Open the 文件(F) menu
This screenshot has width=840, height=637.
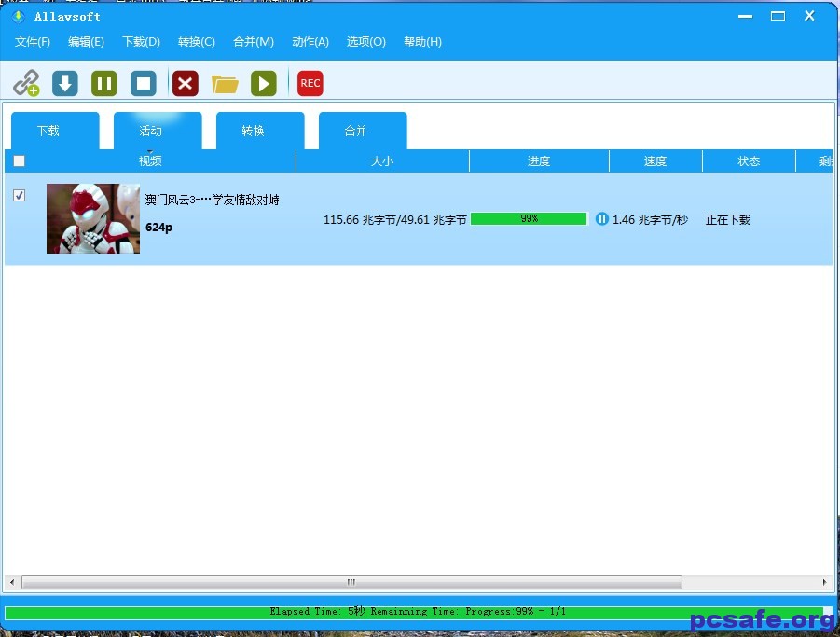click(33, 42)
